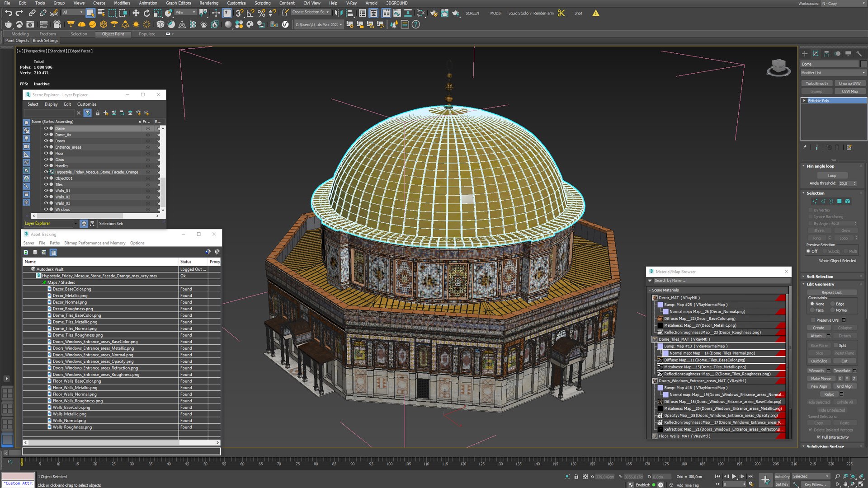
Task: Switch Asset Tracking to table view
Action: click(x=53, y=252)
